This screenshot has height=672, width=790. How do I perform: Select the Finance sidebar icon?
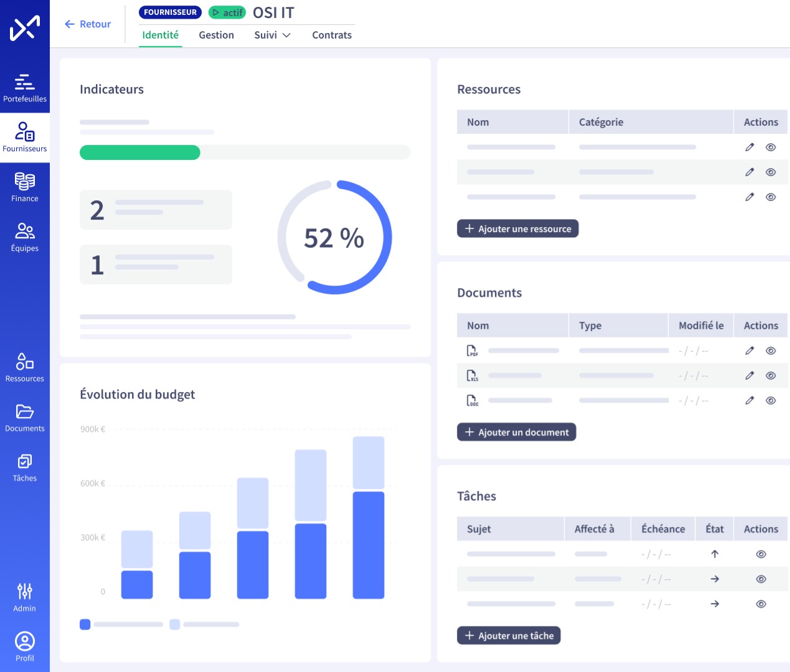point(24,187)
